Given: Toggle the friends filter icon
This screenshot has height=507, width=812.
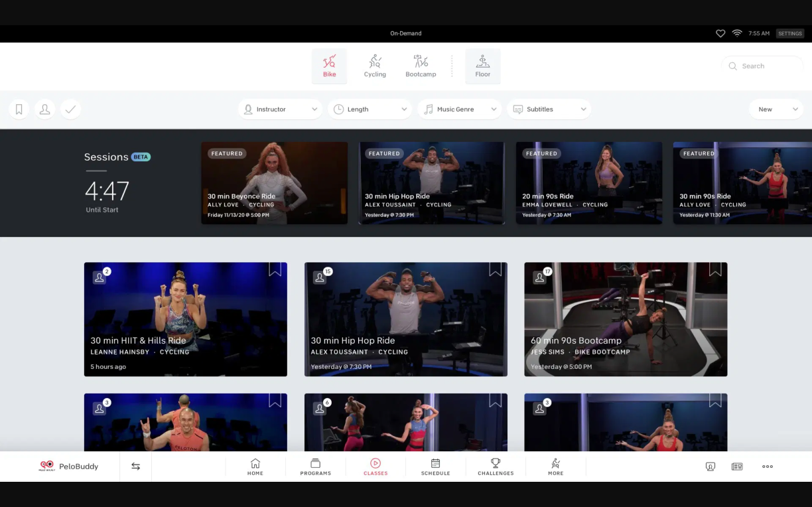Looking at the screenshot, I should coord(45,109).
